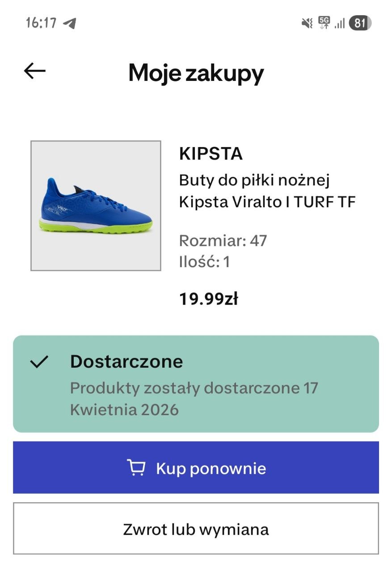Tap the back arrow icon

[x=34, y=71]
